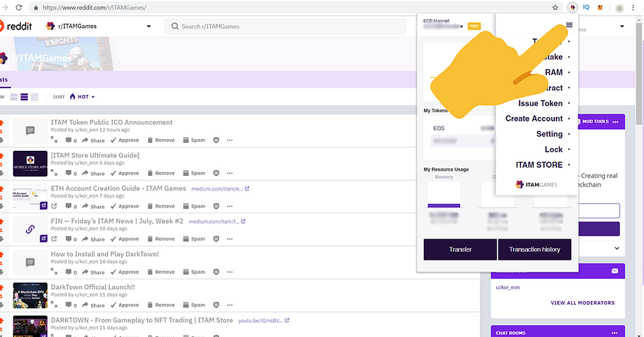
Task: Open the u/kor_eon moderator profile link
Action: pos(508,287)
